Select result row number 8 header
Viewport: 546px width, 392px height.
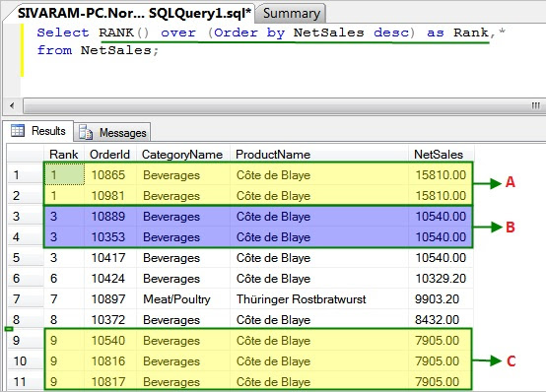tap(26, 319)
